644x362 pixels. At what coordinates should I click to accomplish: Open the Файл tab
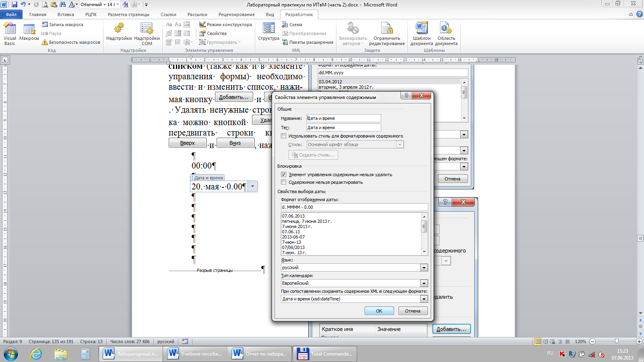[x=11, y=14]
